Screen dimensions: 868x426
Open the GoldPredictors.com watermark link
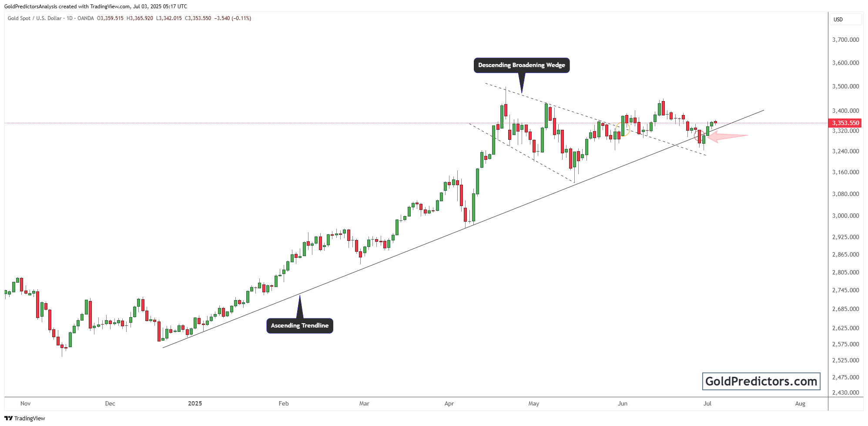point(761,382)
